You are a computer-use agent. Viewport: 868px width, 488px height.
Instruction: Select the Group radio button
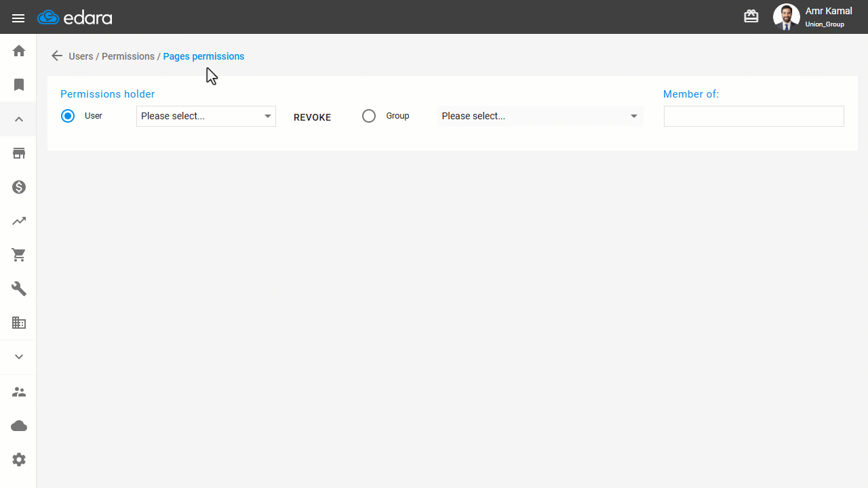[369, 116]
